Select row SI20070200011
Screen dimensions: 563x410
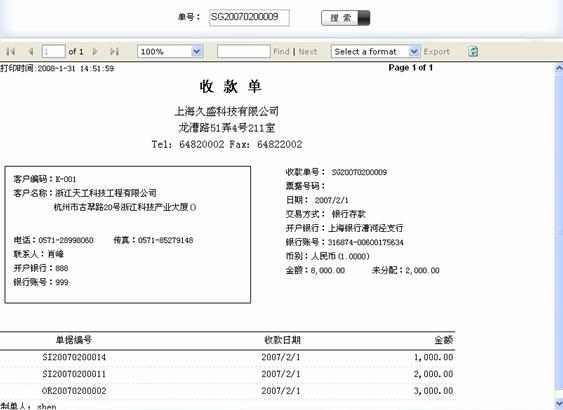click(227, 374)
